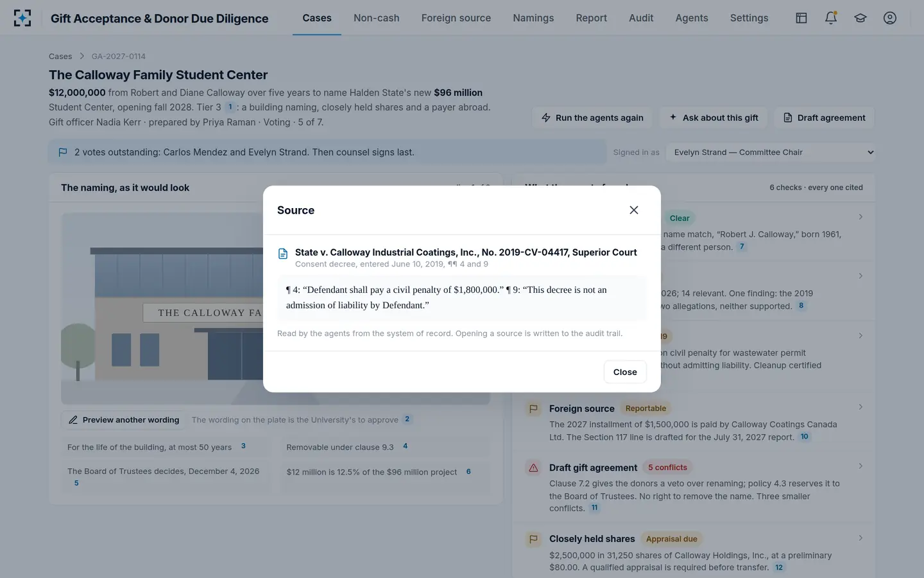
Task: Click the flag icon in votes outstanding banner
Action: click(x=63, y=152)
